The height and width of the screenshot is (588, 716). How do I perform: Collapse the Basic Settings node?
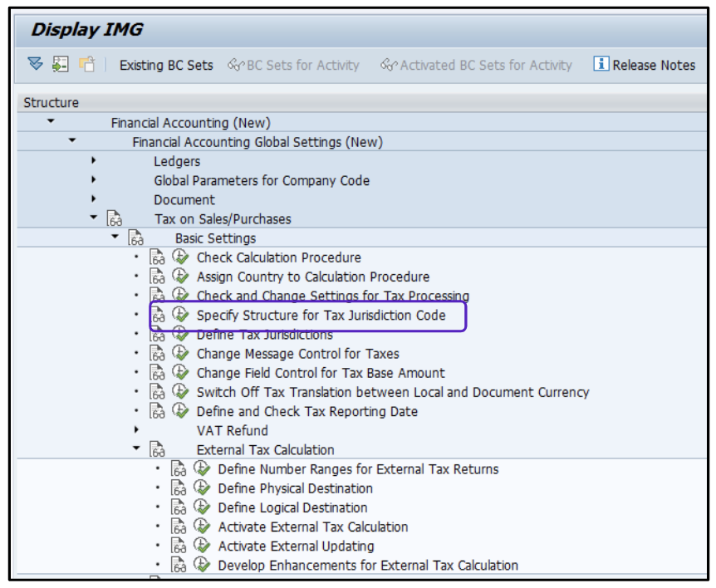click(115, 238)
